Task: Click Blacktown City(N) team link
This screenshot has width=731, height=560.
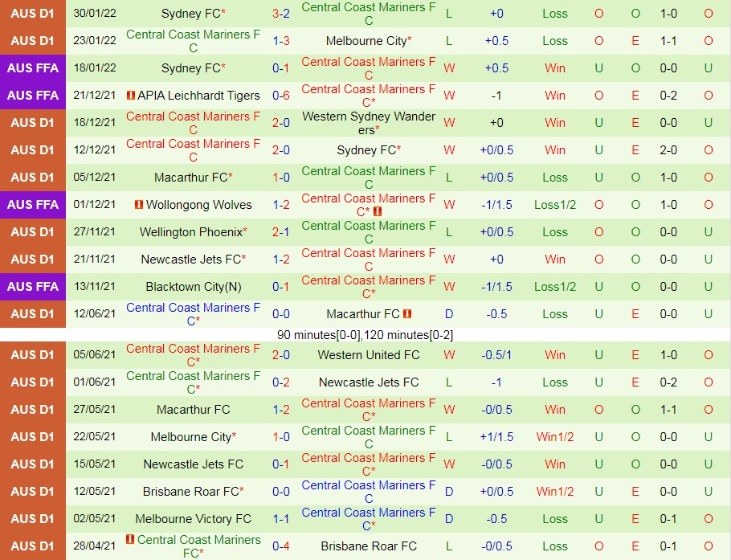Action: [x=194, y=286]
